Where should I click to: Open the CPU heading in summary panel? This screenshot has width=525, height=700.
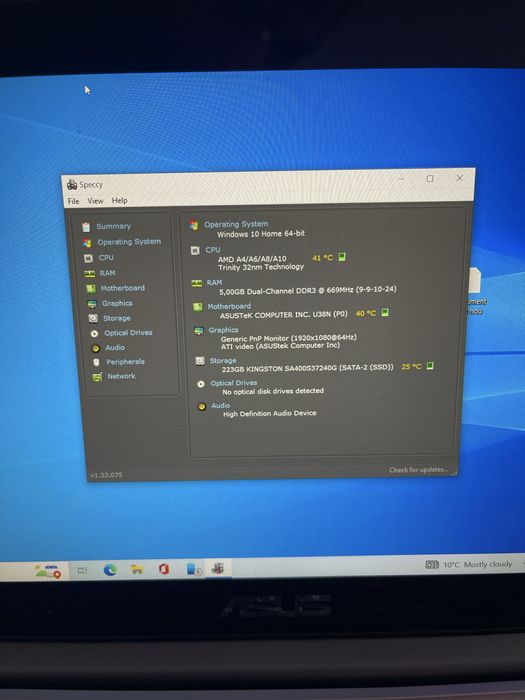[x=212, y=250]
